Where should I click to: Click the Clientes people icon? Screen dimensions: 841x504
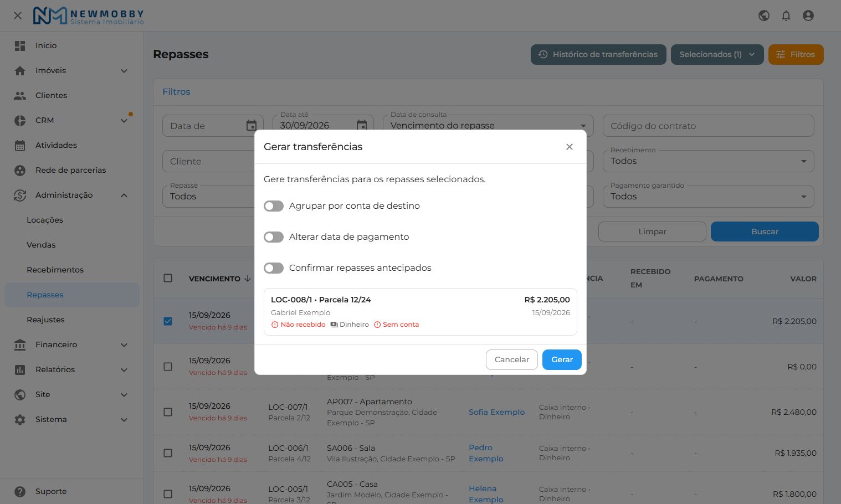pyautogui.click(x=20, y=95)
